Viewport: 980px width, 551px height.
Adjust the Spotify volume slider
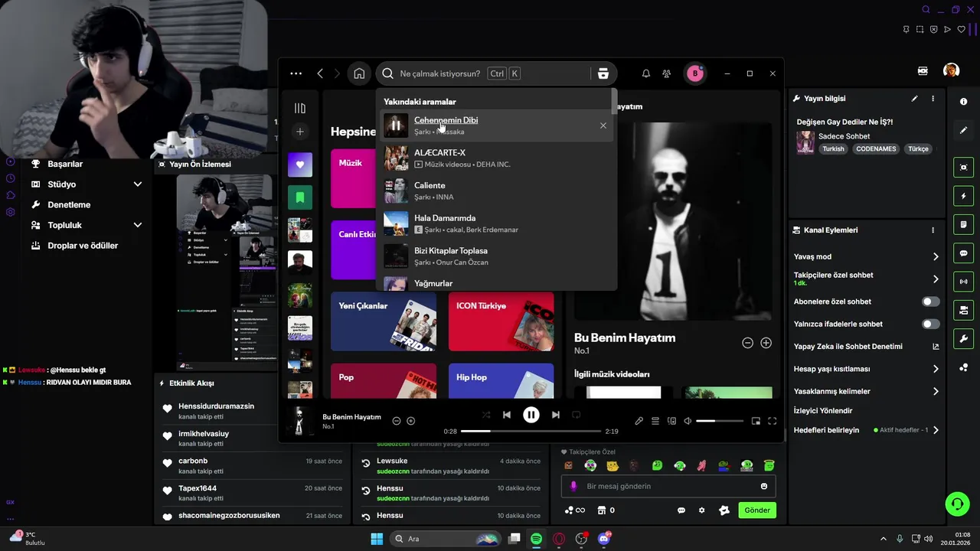click(720, 421)
